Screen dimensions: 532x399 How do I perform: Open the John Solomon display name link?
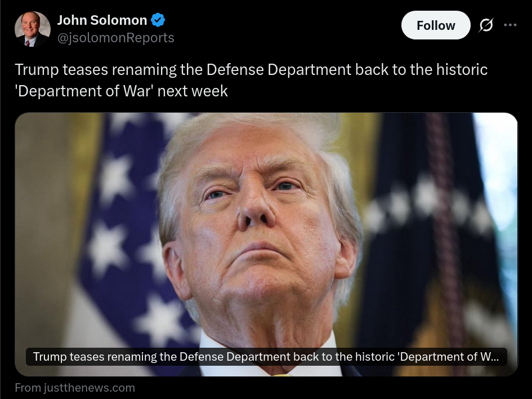click(102, 20)
